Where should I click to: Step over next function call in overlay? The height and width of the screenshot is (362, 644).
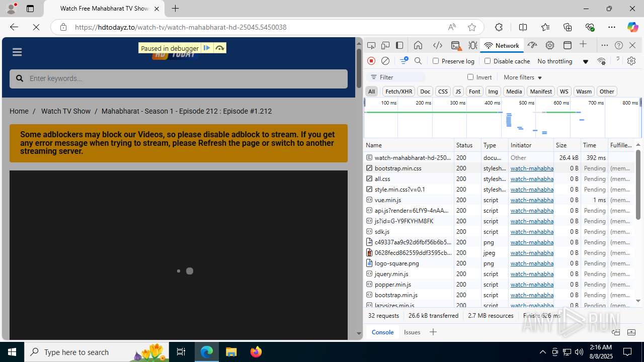point(220,48)
